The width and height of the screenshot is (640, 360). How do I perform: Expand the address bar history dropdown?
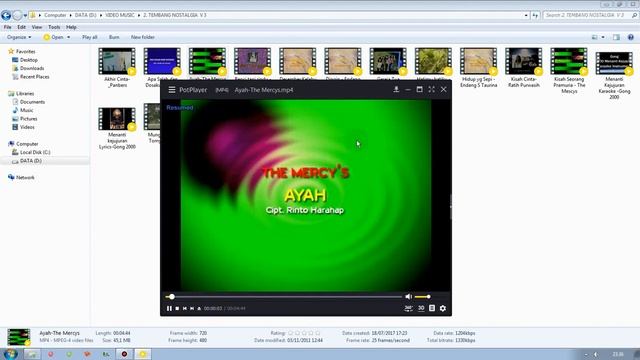tap(526, 16)
